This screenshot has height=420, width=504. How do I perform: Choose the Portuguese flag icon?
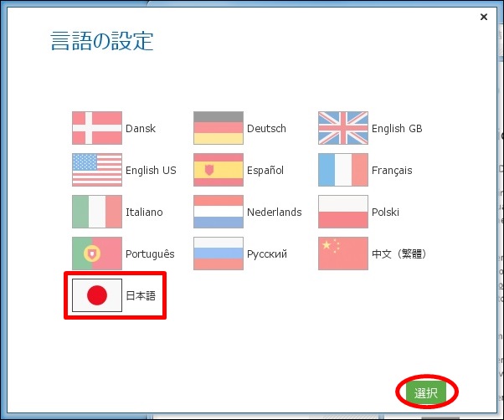click(x=97, y=254)
